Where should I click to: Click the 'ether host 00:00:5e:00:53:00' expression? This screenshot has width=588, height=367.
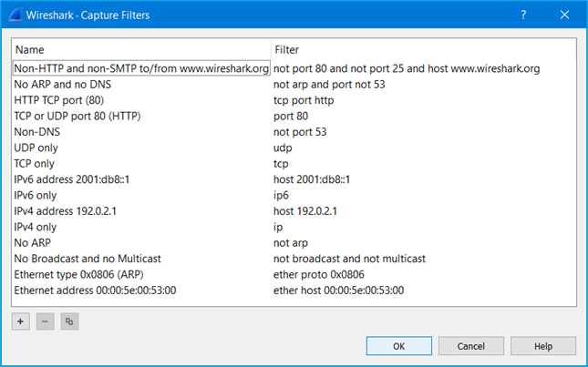338,291
